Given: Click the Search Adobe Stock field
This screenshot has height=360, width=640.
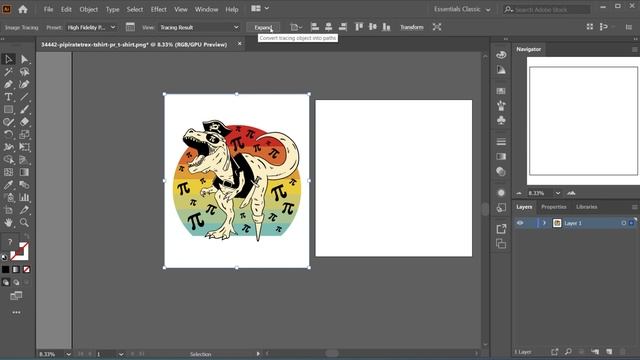Looking at the screenshot, I should click(x=551, y=9).
